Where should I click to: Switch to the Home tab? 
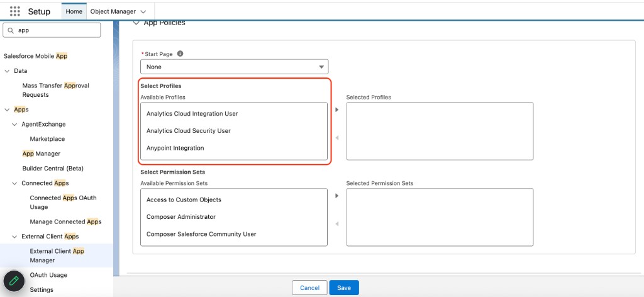pyautogui.click(x=74, y=11)
